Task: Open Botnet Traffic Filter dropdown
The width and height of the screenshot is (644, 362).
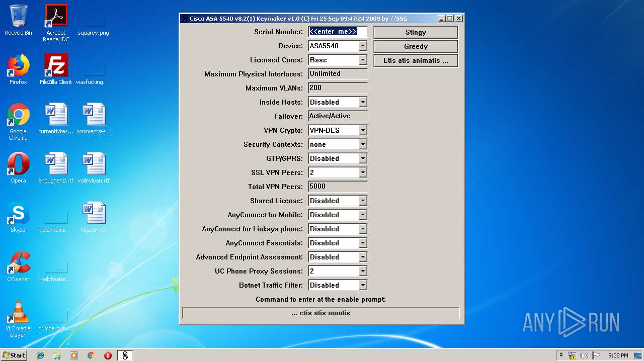Action: click(363, 285)
